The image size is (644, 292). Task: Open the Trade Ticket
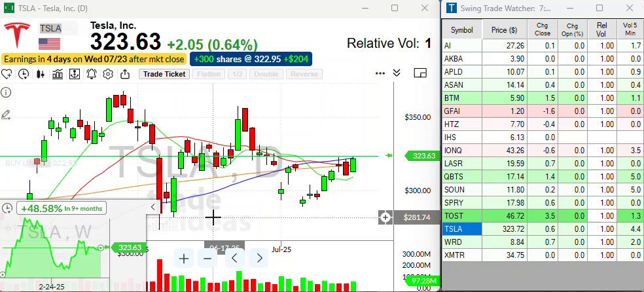pyautogui.click(x=164, y=75)
